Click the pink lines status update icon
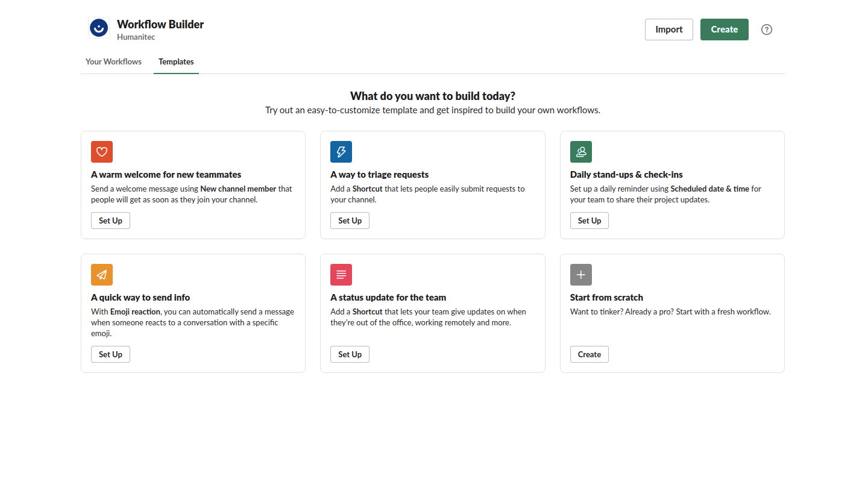Image resolution: width=868 pixels, height=488 pixels. (341, 275)
